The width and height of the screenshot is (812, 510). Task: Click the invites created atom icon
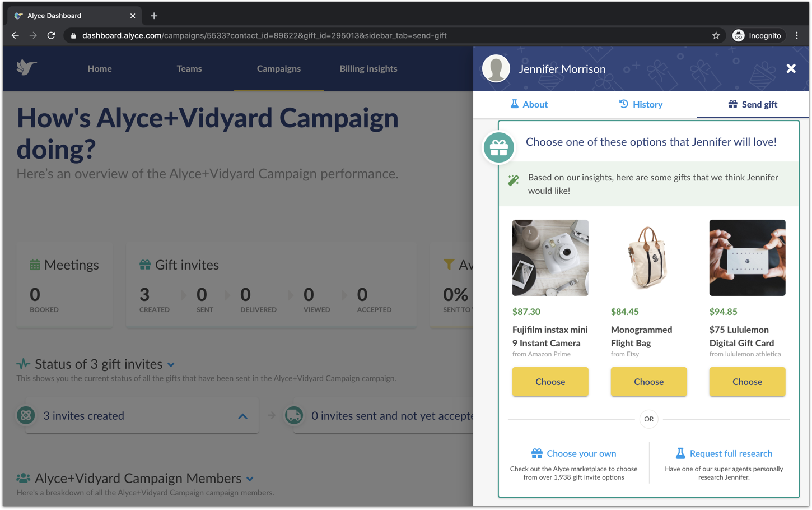[26, 415]
